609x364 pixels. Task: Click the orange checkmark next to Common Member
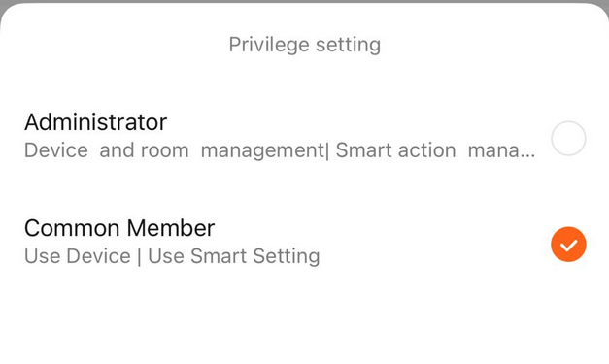coord(568,245)
